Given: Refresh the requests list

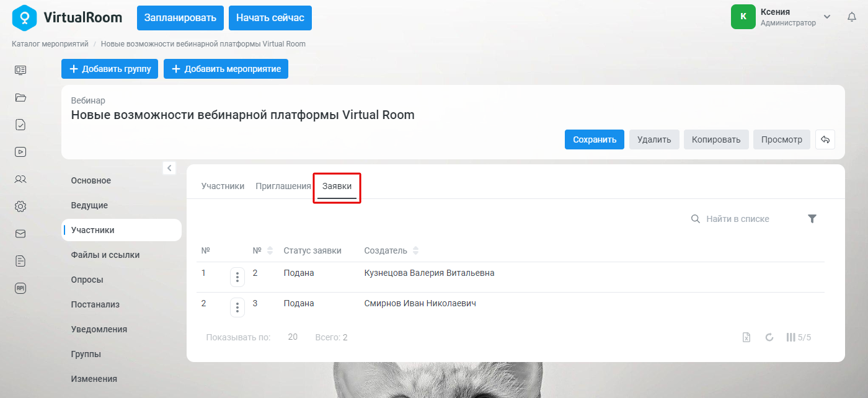Looking at the screenshot, I should [769, 337].
